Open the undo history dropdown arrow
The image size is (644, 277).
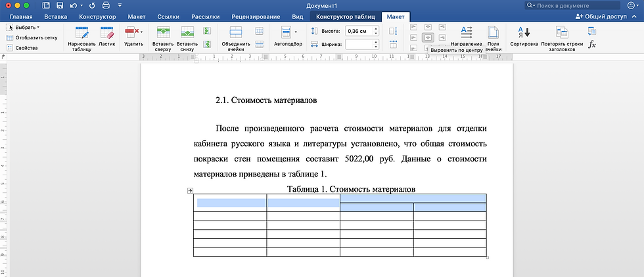coord(81,6)
